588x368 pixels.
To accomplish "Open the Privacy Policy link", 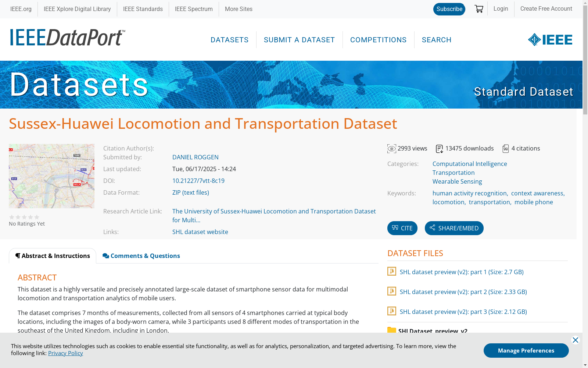I will [x=65, y=353].
